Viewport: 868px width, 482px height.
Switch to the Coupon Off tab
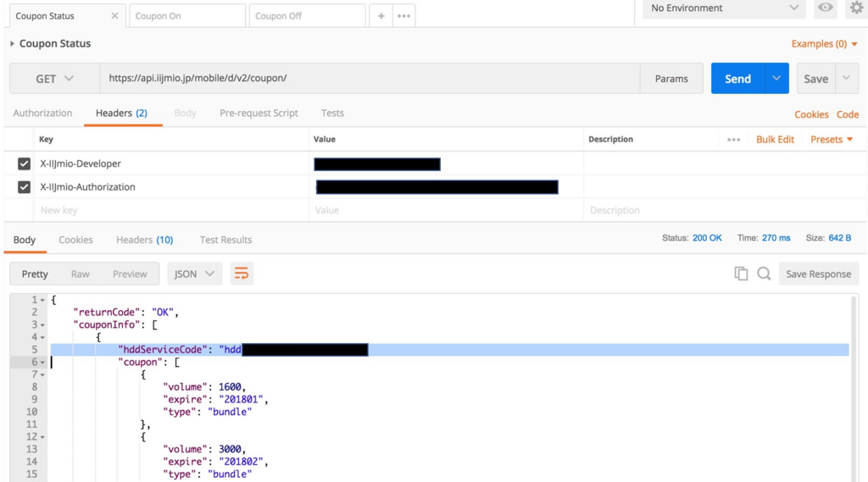click(307, 15)
